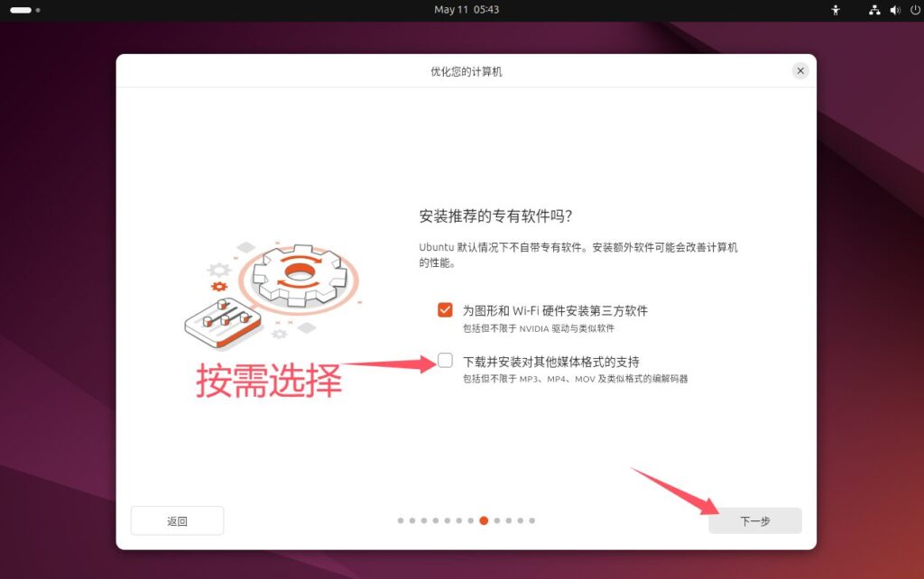The width and height of the screenshot is (924, 579).
Task: Click the window title '优化您的计算机'
Action: pyautogui.click(x=466, y=70)
